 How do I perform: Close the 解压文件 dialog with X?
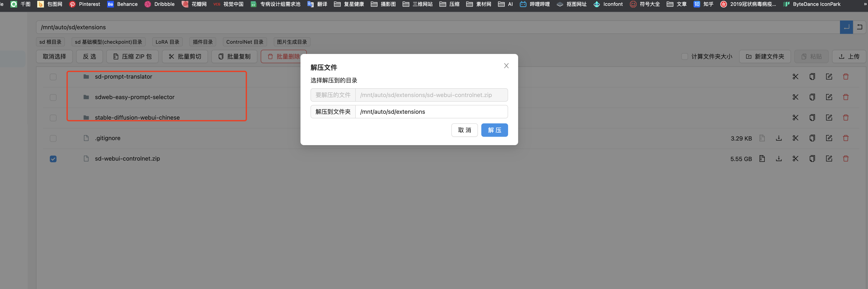[x=506, y=66]
